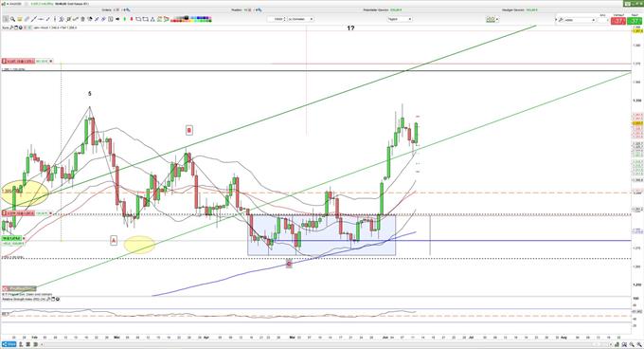The height and width of the screenshot is (349, 644).
Task: Click the black left arrow tool
Action: click(x=117, y=19)
